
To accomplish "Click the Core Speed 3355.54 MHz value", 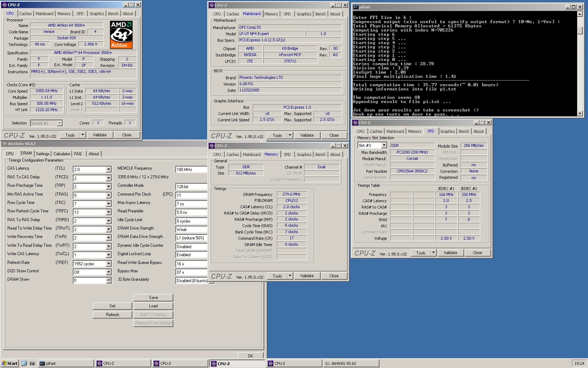I will click(47, 91).
